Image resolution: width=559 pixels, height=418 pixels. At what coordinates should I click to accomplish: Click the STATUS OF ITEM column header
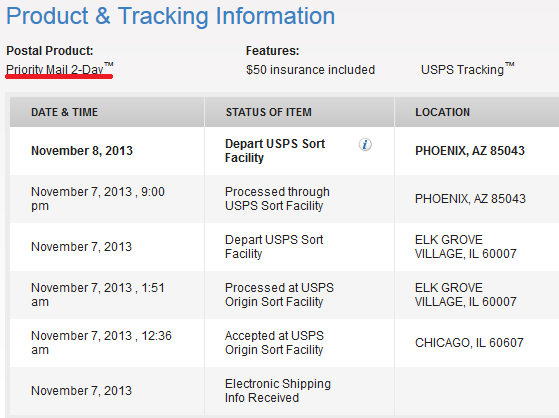pos(268,112)
